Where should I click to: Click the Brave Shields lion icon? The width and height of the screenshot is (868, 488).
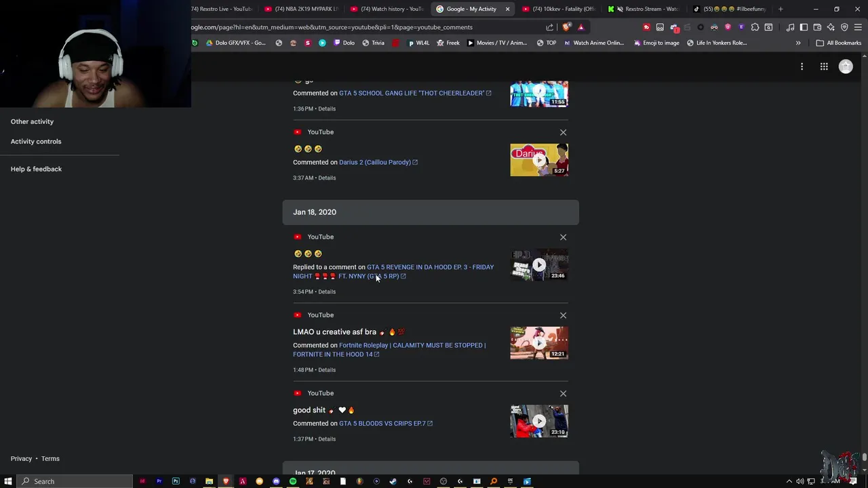(x=566, y=27)
